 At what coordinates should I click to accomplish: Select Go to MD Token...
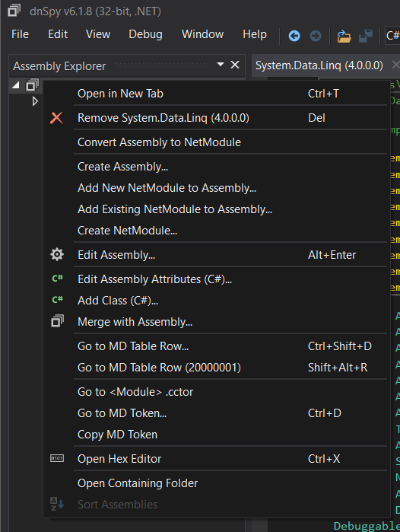pyautogui.click(x=215, y=413)
